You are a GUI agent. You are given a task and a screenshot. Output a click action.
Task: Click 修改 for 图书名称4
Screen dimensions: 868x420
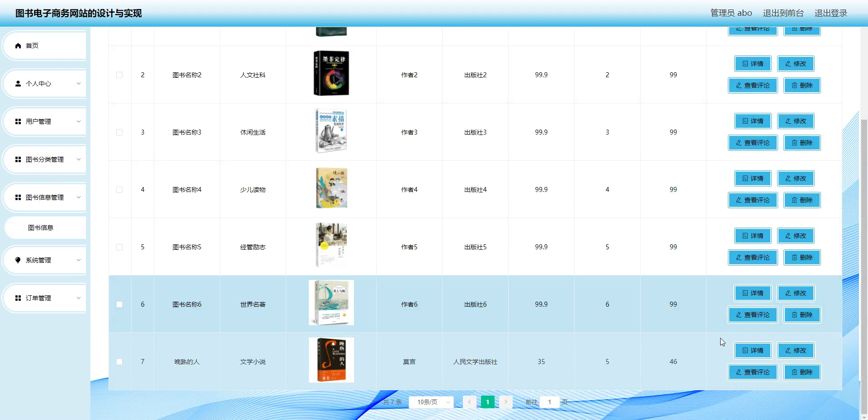[796, 178]
